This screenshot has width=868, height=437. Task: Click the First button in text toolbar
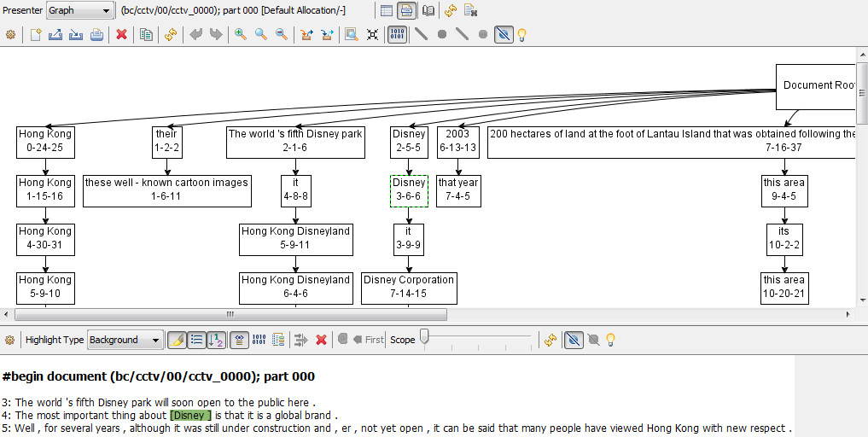pos(368,340)
